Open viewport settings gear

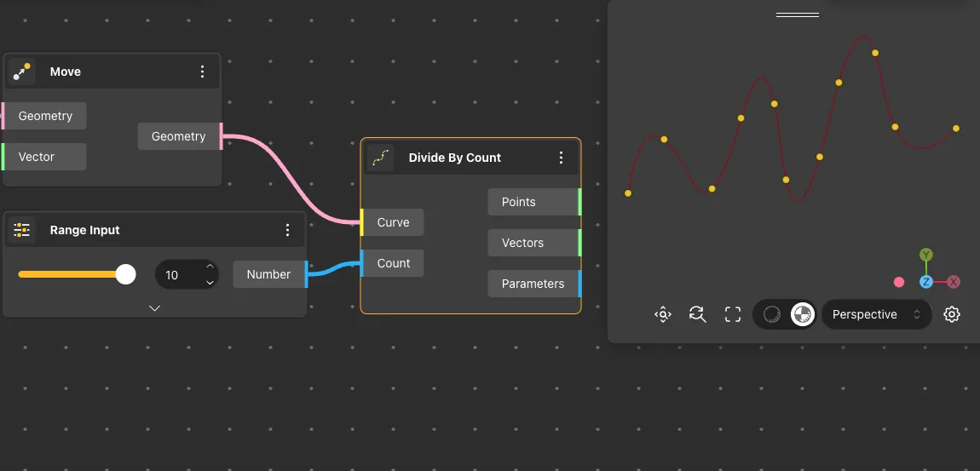coord(952,314)
